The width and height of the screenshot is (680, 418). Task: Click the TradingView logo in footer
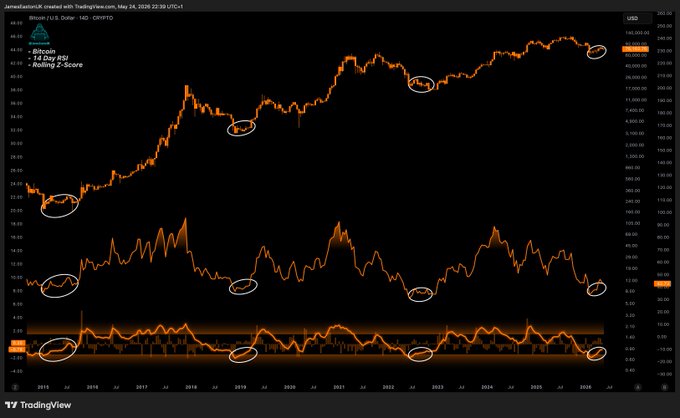[x=38, y=405]
